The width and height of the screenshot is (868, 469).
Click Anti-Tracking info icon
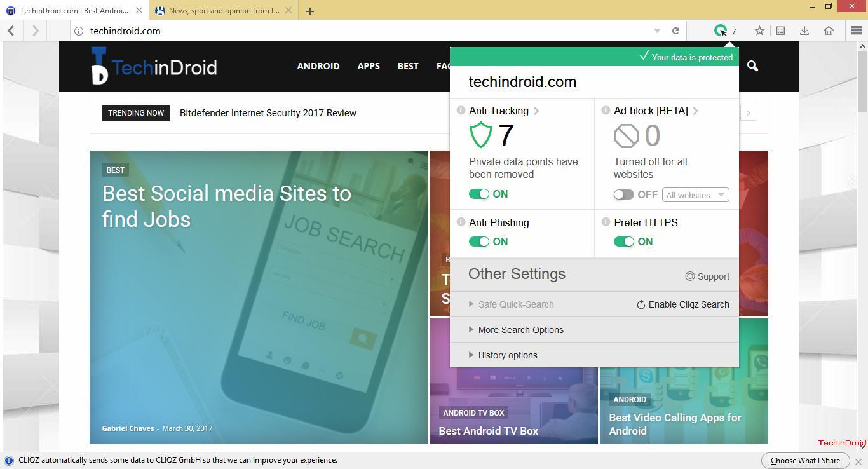click(461, 111)
